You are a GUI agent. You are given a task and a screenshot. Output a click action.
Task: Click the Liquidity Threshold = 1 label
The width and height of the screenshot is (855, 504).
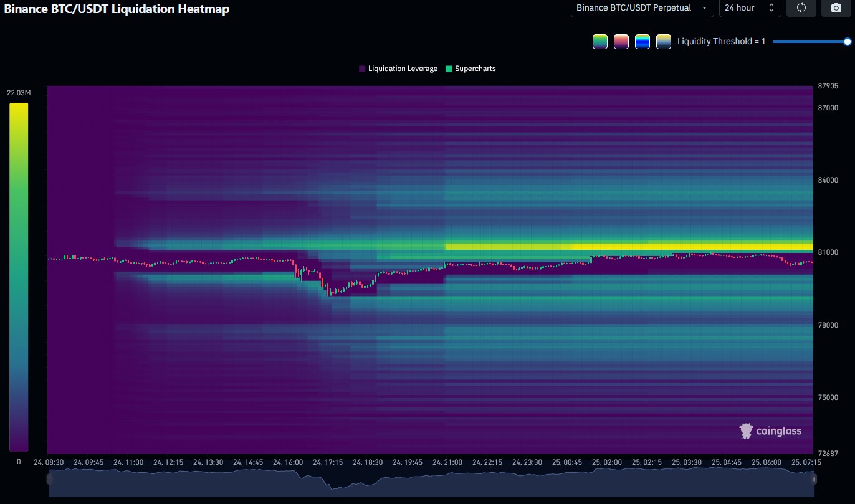(x=721, y=42)
